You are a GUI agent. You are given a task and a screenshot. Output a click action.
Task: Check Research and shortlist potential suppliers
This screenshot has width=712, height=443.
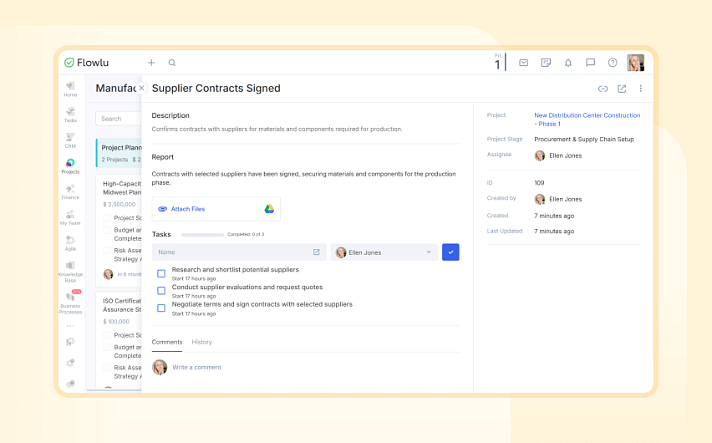point(161,273)
